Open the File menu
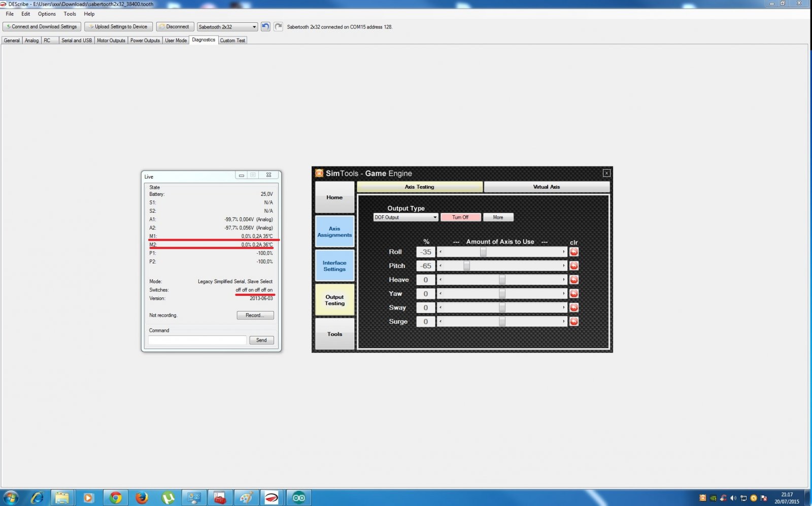This screenshot has width=812, height=506. (x=10, y=14)
